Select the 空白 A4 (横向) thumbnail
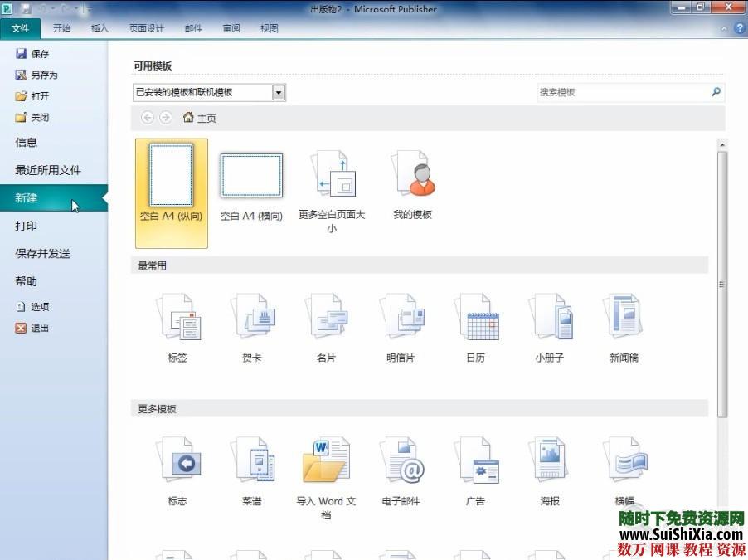Screen dimensions: 748x560 pyautogui.click(x=250, y=174)
